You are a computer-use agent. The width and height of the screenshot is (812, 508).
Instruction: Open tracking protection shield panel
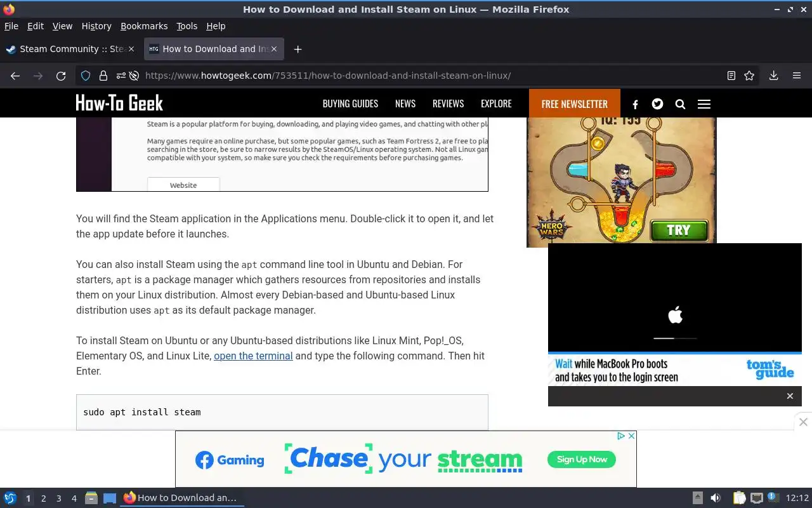pyautogui.click(x=86, y=76)
